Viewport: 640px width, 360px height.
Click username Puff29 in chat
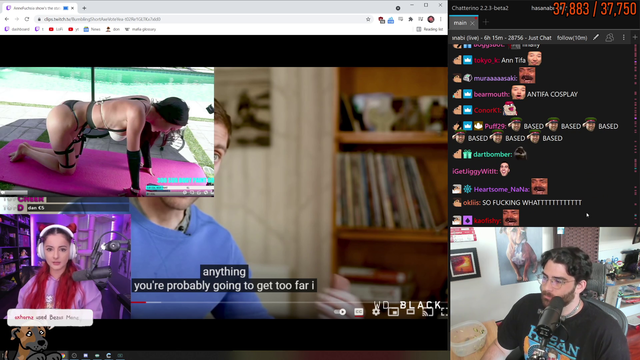[x=495, y=126]
